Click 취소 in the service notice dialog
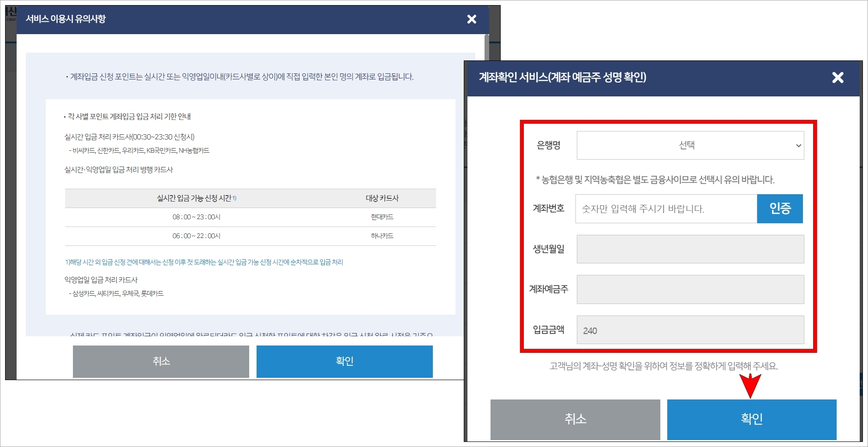868x447 pixels. coord(160,361)
